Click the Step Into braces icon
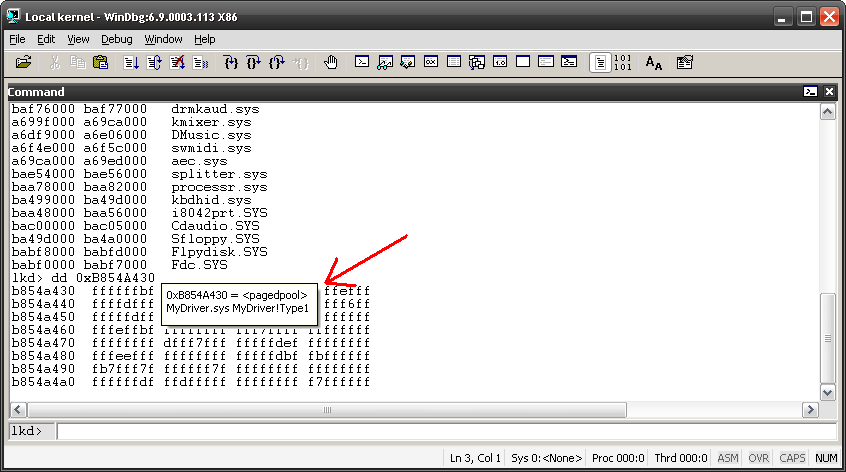Screen dimensions: 846x472 (230, 62)
